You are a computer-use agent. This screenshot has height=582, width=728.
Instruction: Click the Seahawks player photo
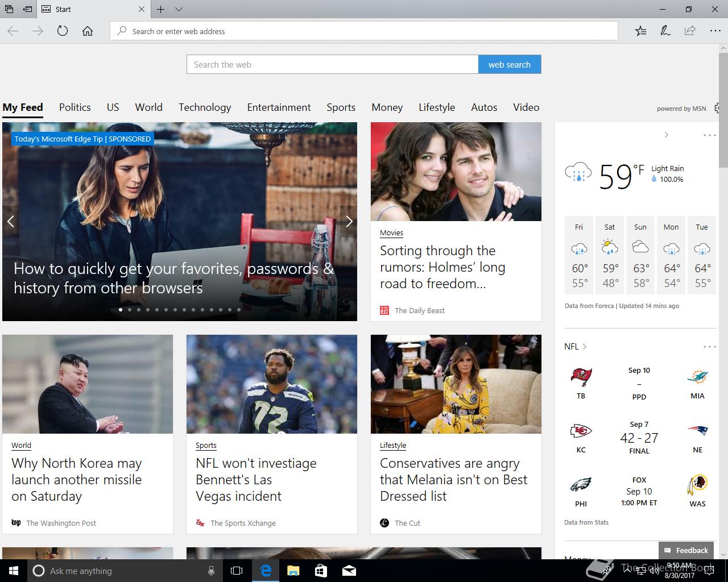click(272, 384)
